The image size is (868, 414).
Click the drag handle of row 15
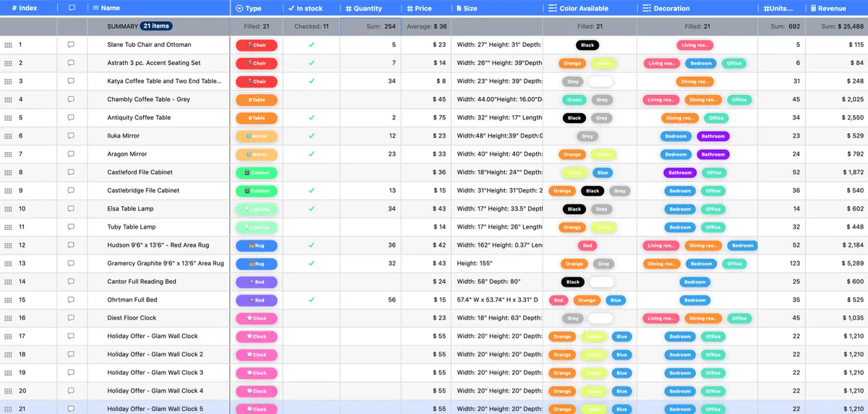coord(8,300)
